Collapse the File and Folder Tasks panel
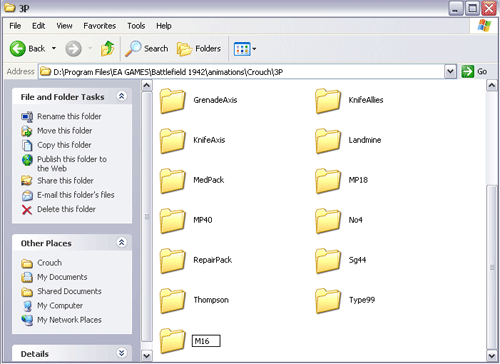Viewport: 500px width, 364px height. tap(122, 96)
